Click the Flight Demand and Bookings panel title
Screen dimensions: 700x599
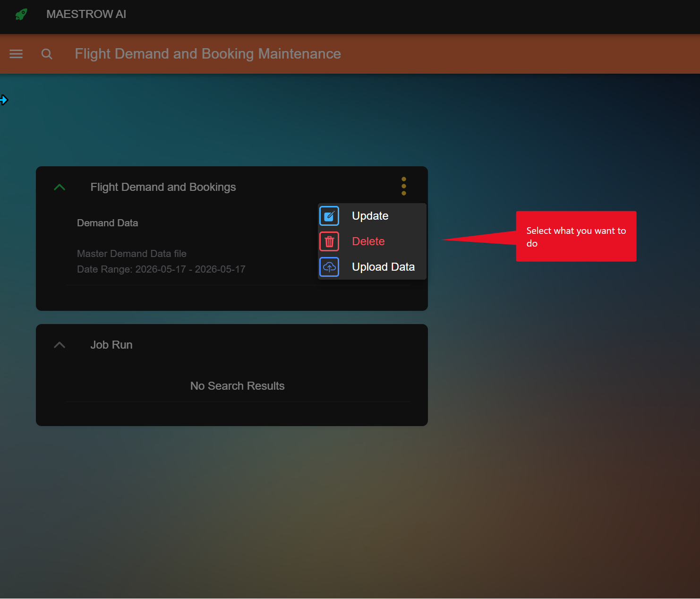click(163, 187)
